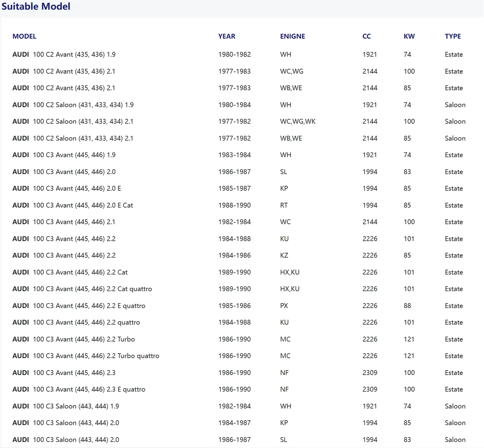The width and height of the screenshot is (484, 448).
Task: Click model 100 C3 Avant 2.2 quattro
Action: 86,323
